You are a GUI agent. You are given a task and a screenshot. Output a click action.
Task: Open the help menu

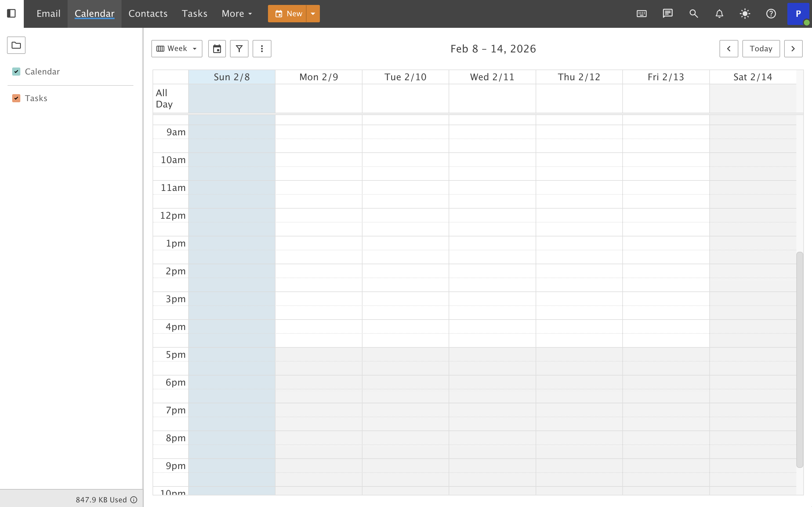771,13
